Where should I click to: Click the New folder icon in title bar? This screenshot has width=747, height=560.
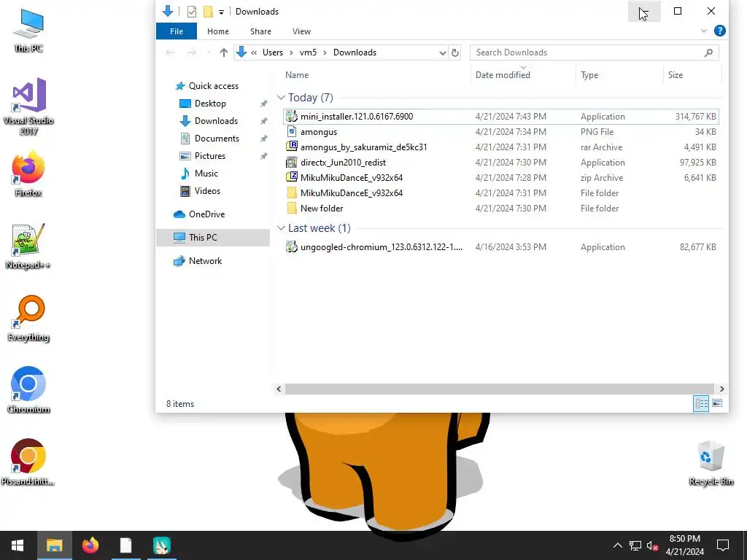click(x=208, y=12)
